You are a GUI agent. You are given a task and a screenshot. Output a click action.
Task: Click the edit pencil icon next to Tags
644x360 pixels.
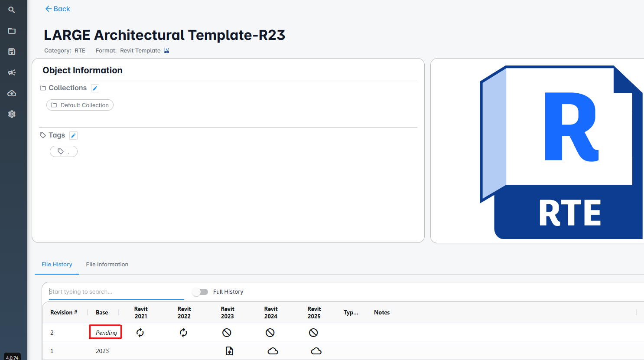point(74,135)
